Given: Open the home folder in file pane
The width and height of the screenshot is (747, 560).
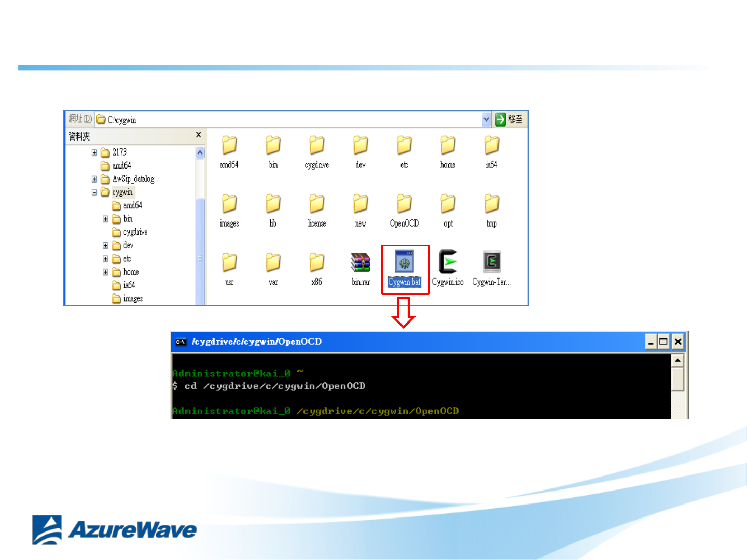Looking at the screenshot, I should [448, 146].
